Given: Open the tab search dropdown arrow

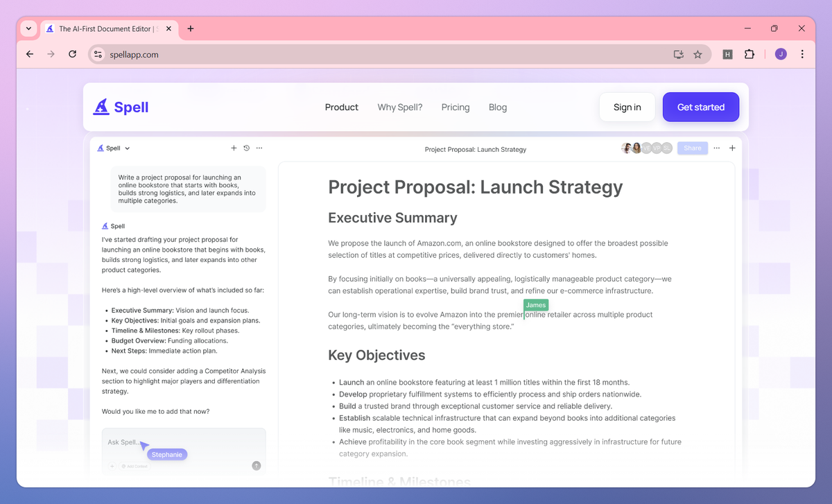Looking at the screenshot, I should tap(28, 28).
